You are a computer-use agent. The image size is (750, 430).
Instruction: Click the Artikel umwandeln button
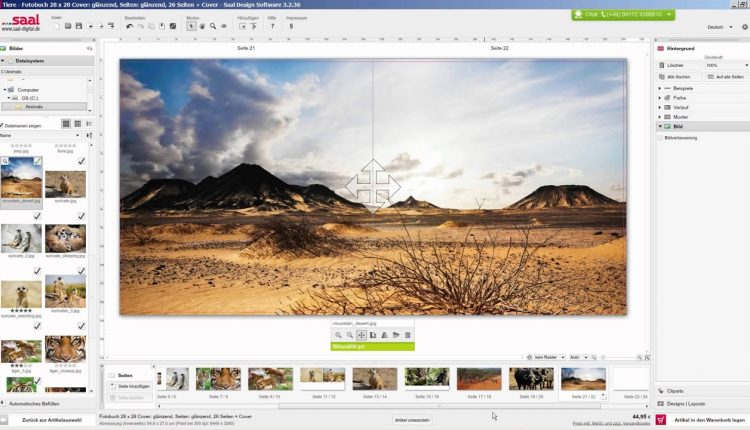click(x=412, y=420)
